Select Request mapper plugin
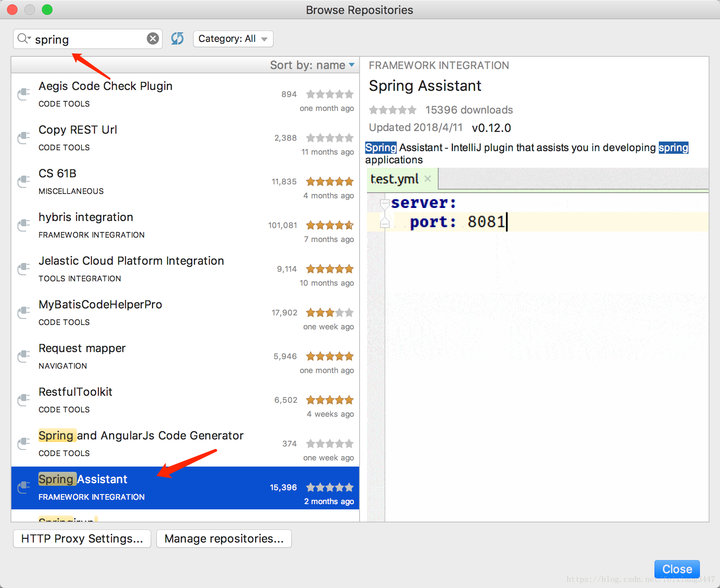 point(185,357)
